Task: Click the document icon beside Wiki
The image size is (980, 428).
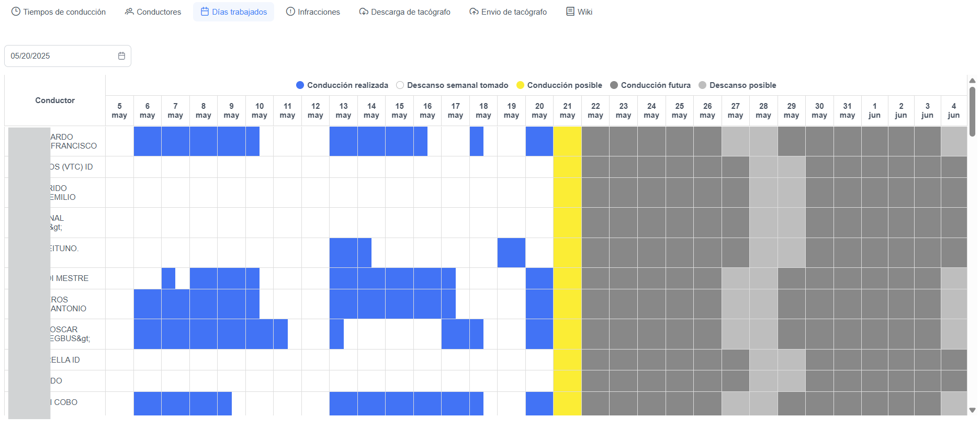Action: [570, 12]
